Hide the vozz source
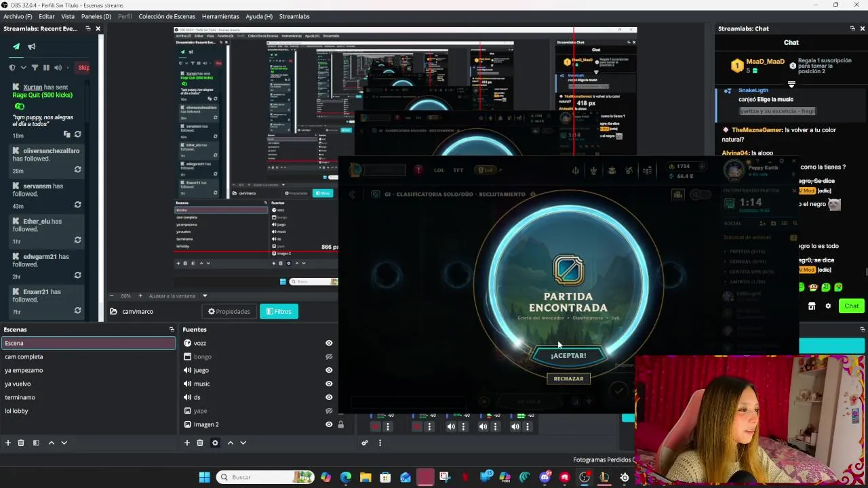Screen dimensions: 868x488 click(x=329, y=343)
